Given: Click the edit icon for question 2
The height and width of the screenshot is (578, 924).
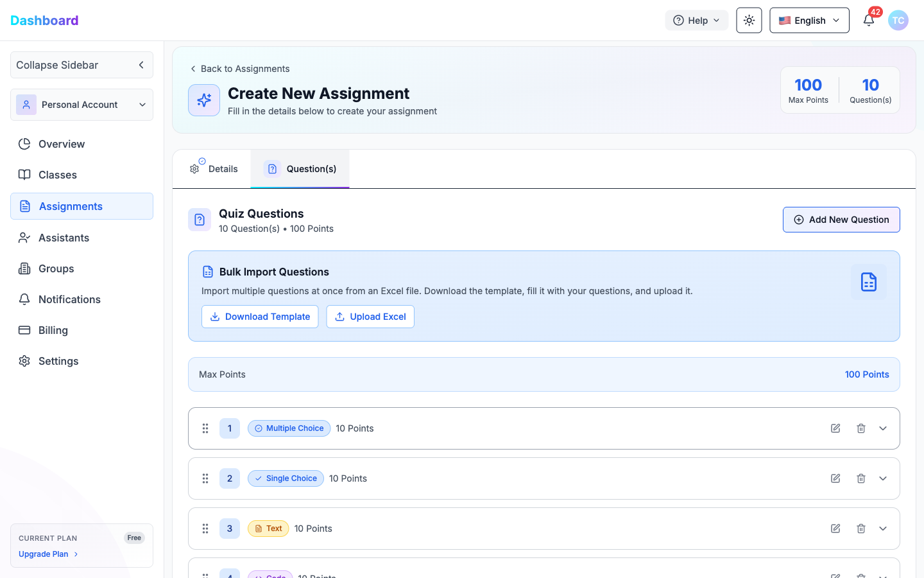Looking at the screenshot, I should pyautogui.click(x=835, y=478).
